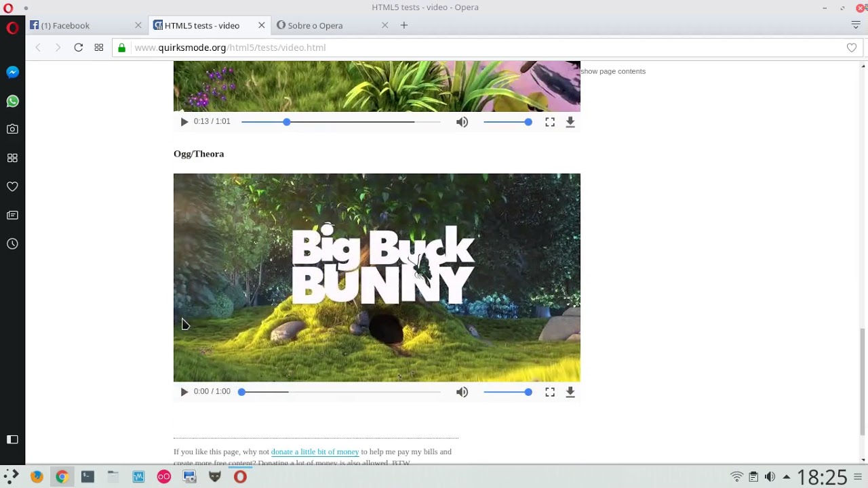
Task: Click the Ogg/Theora video progress slider
Action: click(x=340, y=392)
